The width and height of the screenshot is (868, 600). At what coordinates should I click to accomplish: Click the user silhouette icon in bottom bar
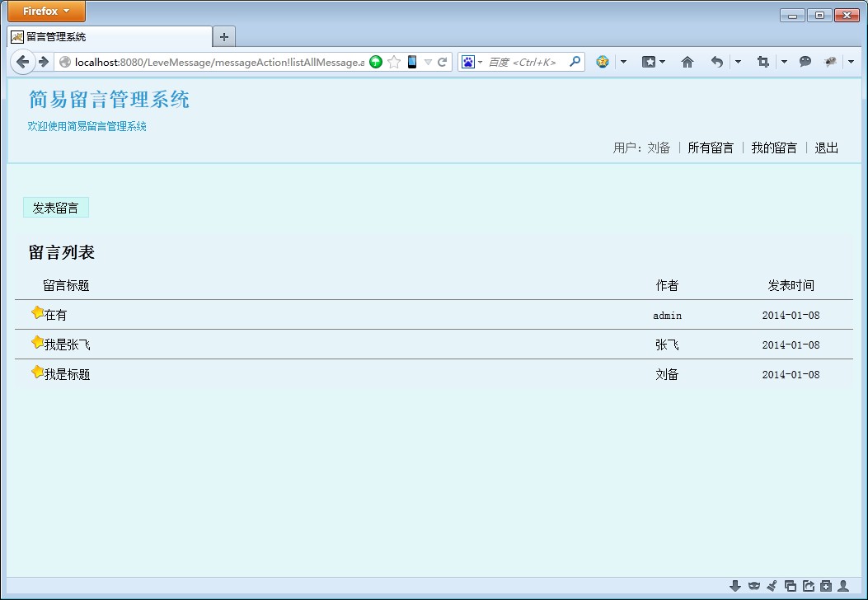tap(843, 586)
